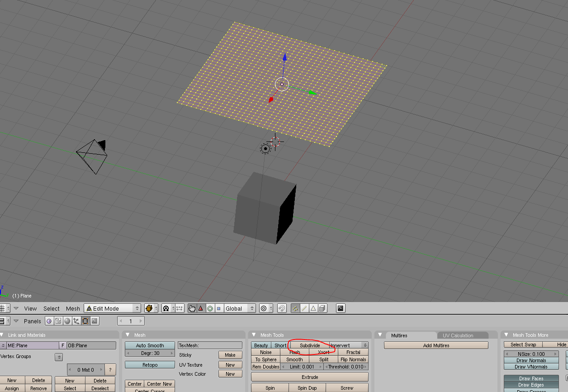The image size is (568, 392).
Task: Click the TexMesh input field
Action: point(210,345)
